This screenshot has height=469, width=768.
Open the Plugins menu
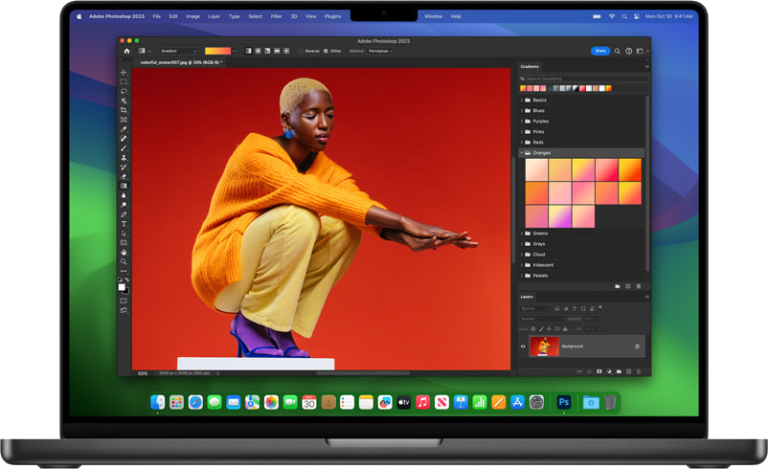[x=333, y=16]
